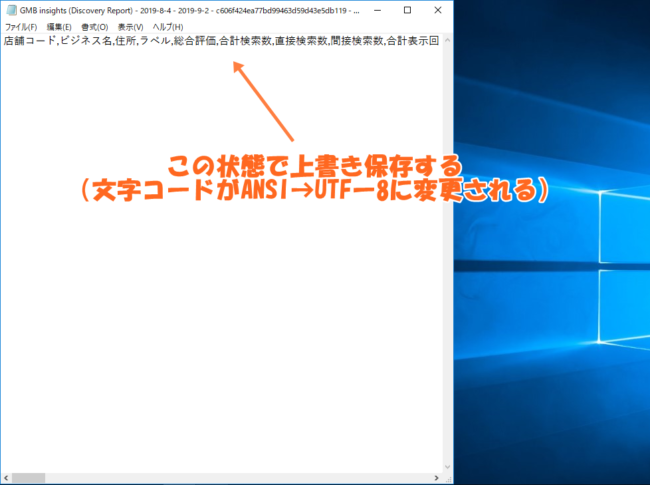The width and height of the screenshot is (650, 485).
Task: Click the resize grip at the window corner
Action: pyautogui.click(x=448, y=479)
